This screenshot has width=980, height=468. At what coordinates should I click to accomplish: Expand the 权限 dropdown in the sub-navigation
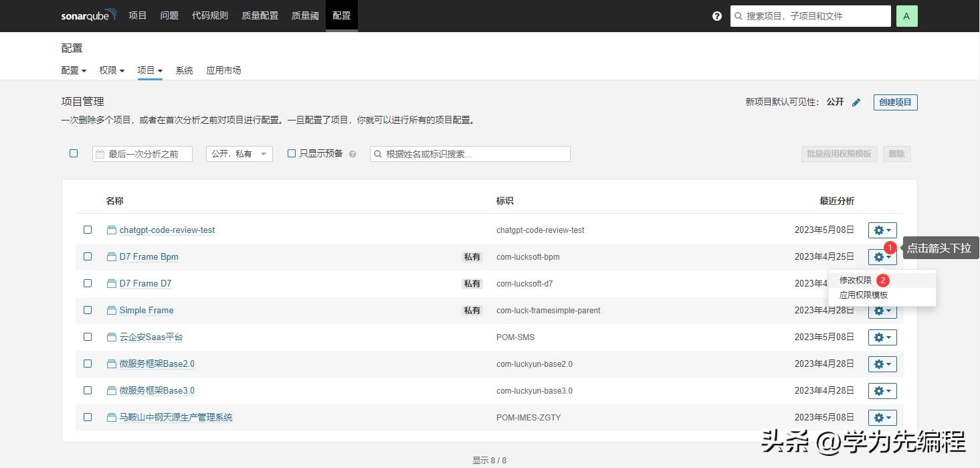click(x=111, y=70)
